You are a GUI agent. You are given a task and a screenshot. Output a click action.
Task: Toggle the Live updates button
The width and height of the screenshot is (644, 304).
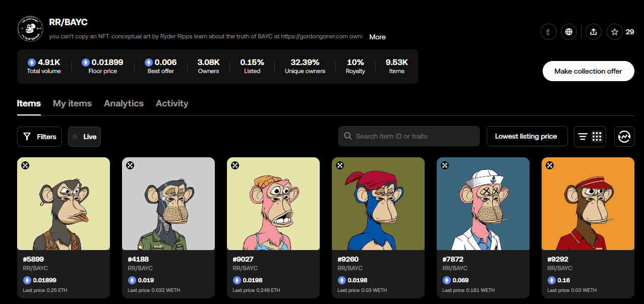pyautogui.click(x=84, y=137)
